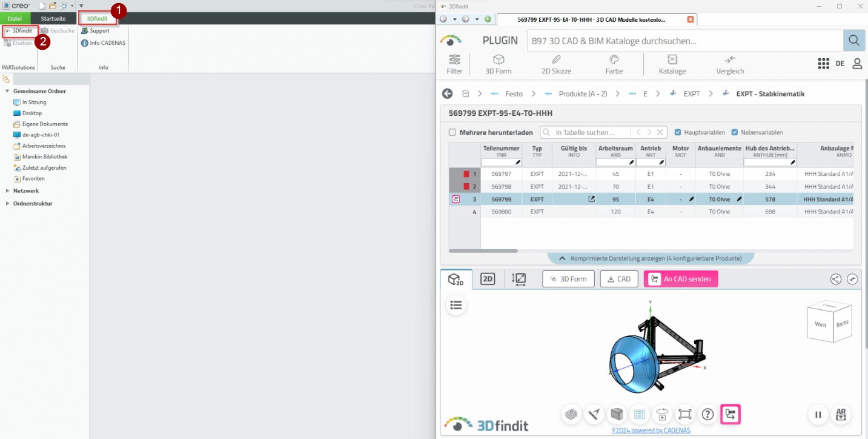Screen dimensions: 868x439
Task: Switch to the 2D preview tab
Action: pos(488,279)
